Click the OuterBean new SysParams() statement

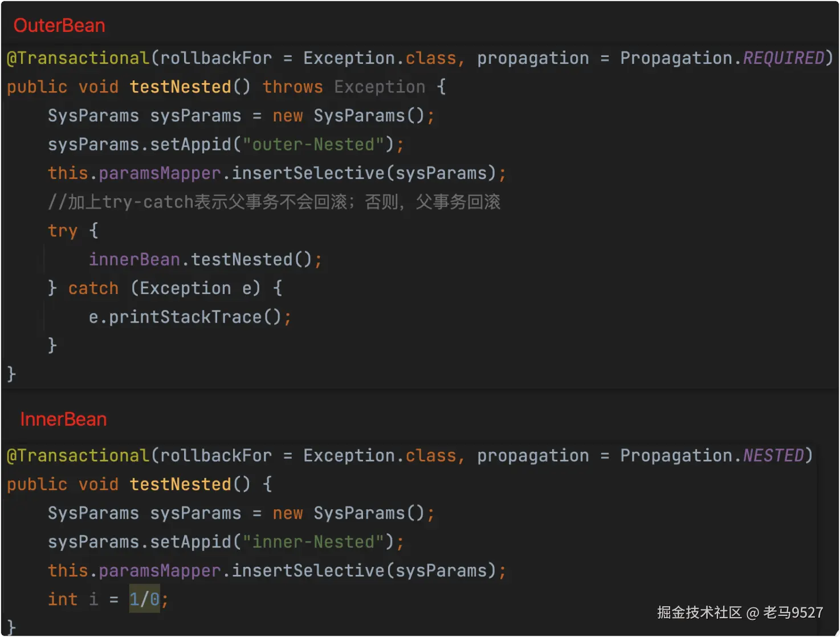click(241, 116)
